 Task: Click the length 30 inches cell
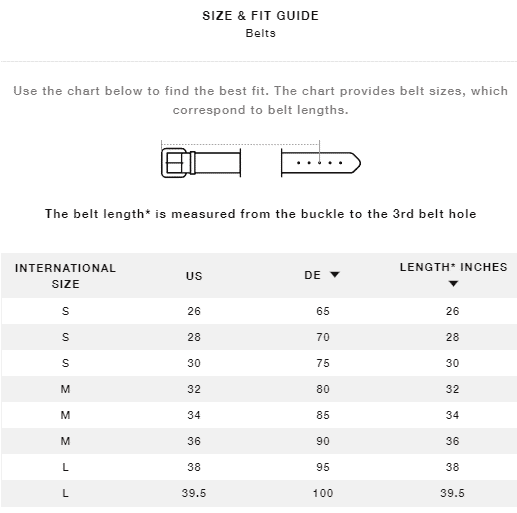coord(452,363)
